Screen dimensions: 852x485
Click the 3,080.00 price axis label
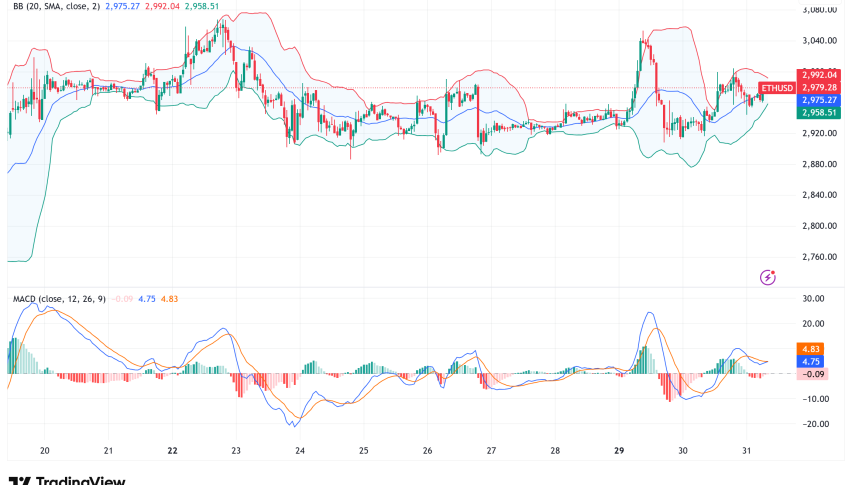pyautogui.click(x=819, y=10)
